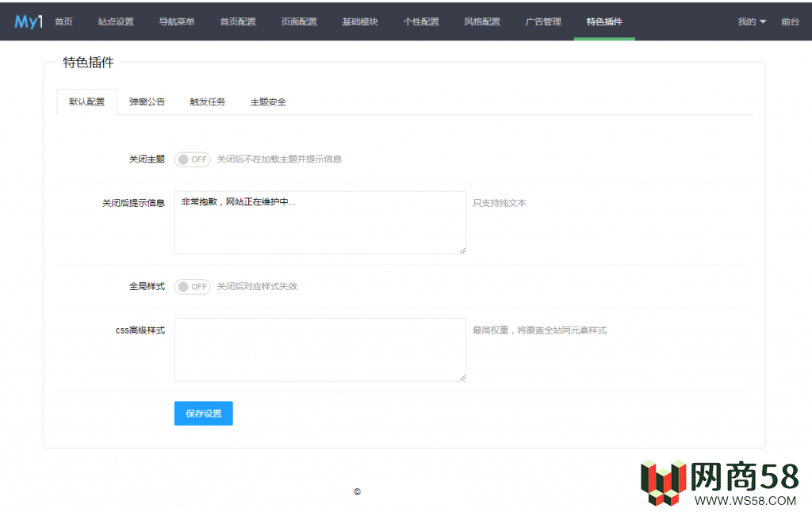Select 基础模块 in navigation
Screen dimensions: 812x512
[360, 21]
